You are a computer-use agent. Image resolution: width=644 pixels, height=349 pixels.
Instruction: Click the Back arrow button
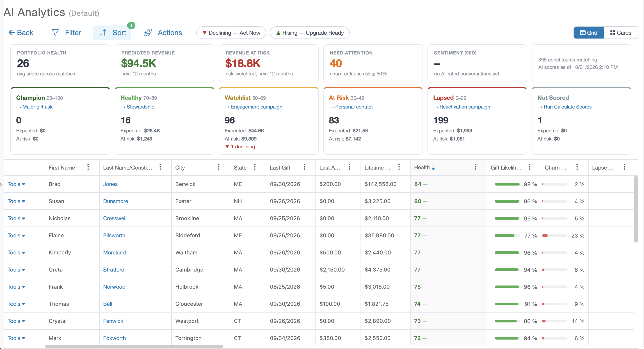(21, 32)
